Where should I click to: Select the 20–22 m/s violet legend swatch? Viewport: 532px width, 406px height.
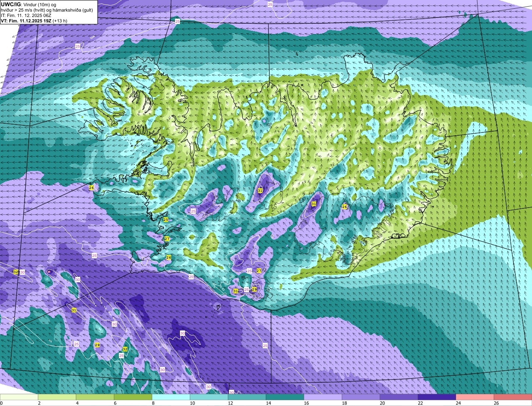coord(399,397)
